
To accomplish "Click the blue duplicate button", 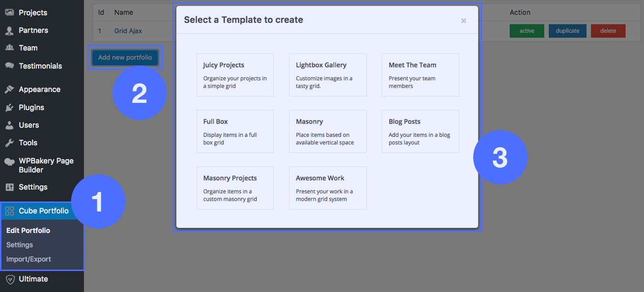I will (568, 31).
